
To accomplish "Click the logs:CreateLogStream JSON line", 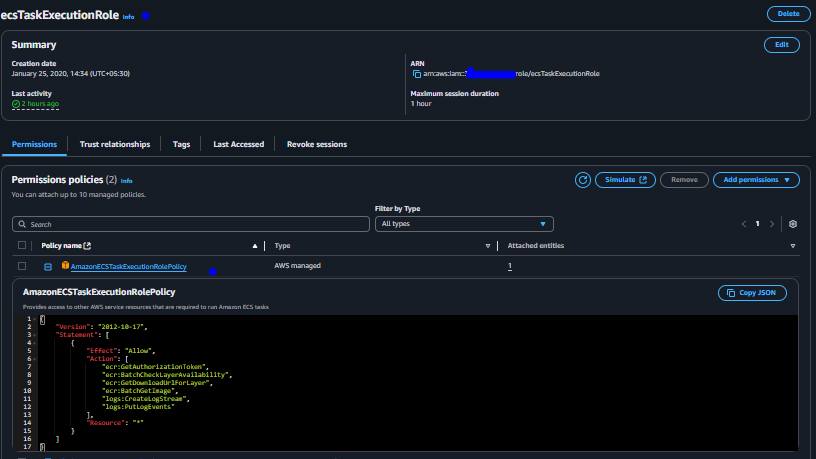I will 146,399.
